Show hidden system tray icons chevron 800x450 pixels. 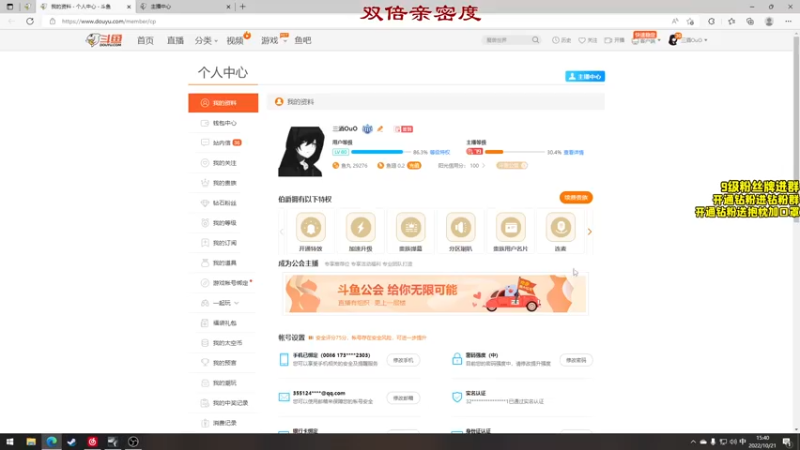pyautogui.click(x=692, y=442)
